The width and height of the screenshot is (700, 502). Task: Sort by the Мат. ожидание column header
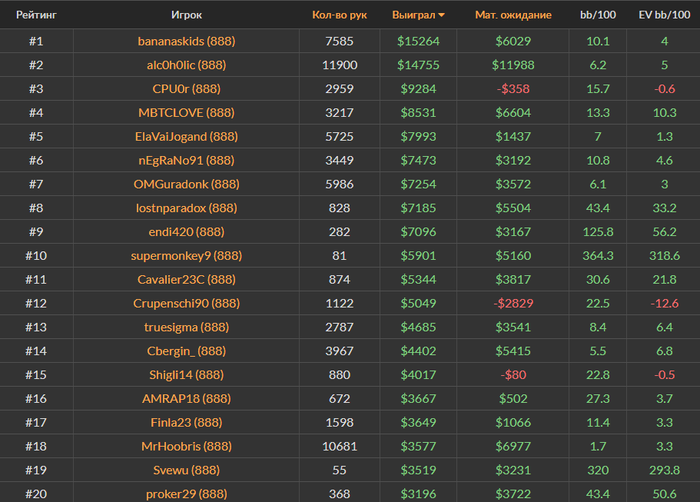[x=513, y=15]
